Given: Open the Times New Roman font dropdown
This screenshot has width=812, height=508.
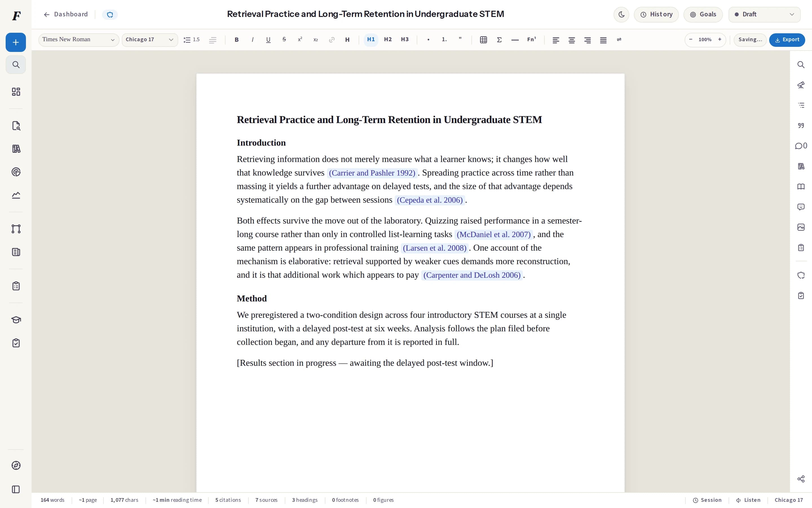Looking at the screenshot, I should 79,40.
